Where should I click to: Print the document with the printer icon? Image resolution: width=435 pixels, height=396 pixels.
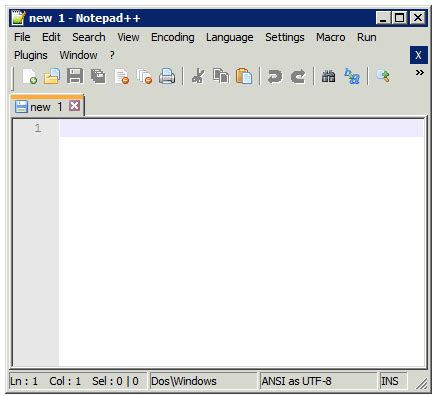click(x=167, y=76)
